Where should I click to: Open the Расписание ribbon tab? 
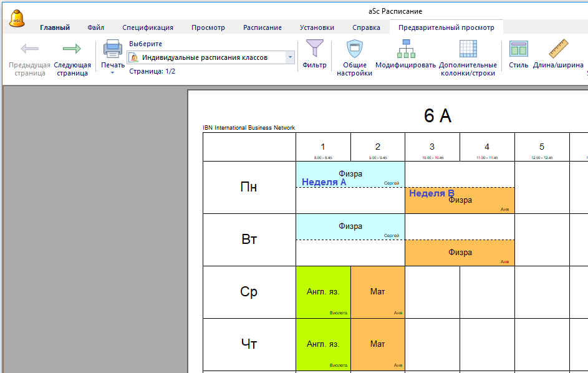point(262,27)
